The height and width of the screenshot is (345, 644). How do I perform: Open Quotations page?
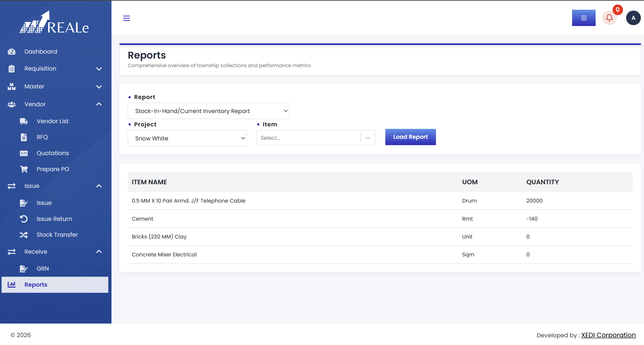[53, 153]
